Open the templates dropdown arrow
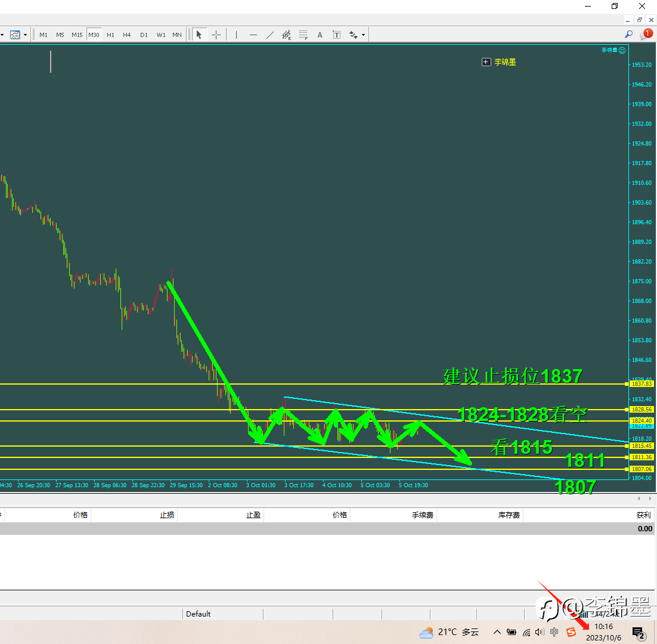This screenshot has width=657, height=644. [25, 35]
